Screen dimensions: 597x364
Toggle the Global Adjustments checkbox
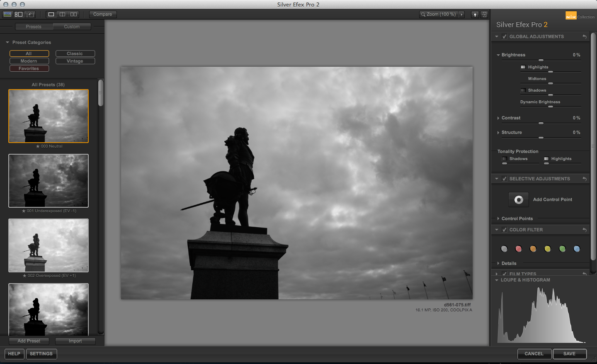[x=505, y=36]
